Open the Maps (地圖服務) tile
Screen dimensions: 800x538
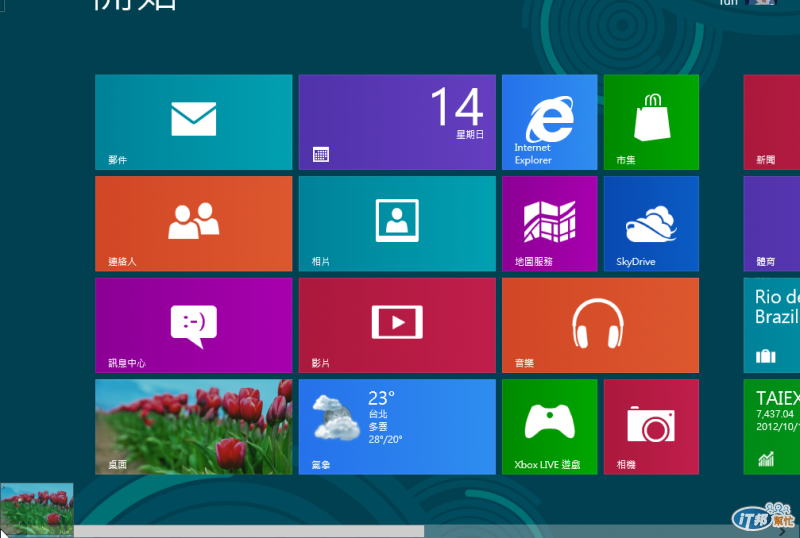tap(549, 224)
